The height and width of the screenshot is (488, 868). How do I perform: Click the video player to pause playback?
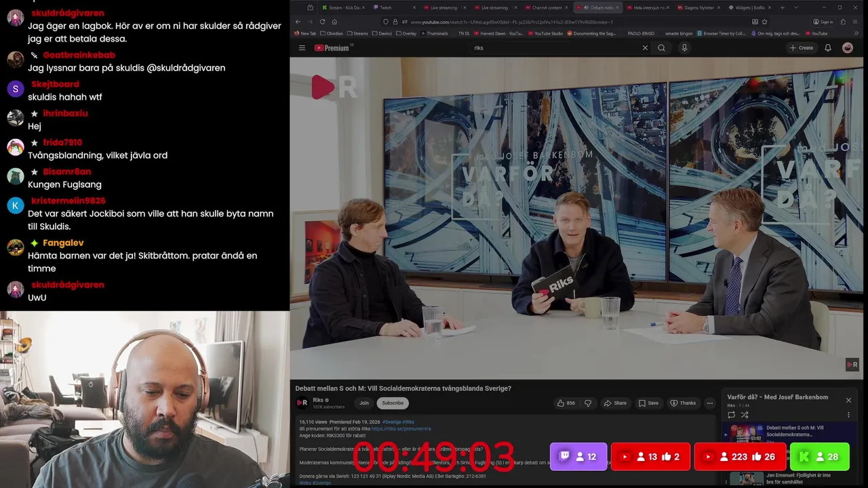point(578,218)
